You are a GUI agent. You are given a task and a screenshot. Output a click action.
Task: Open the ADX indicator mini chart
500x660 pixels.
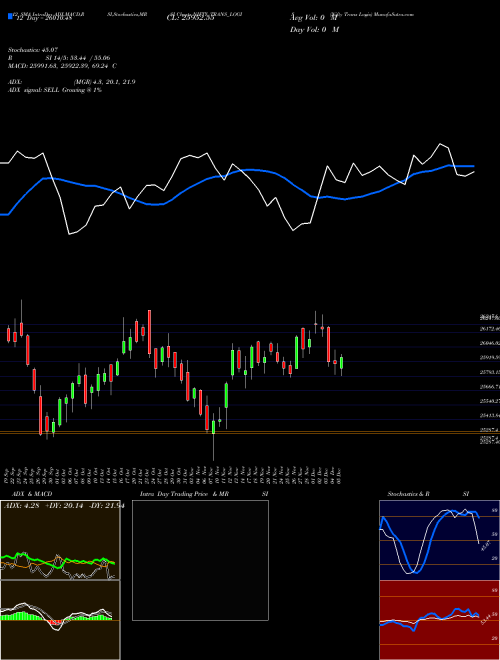point(60,540)
